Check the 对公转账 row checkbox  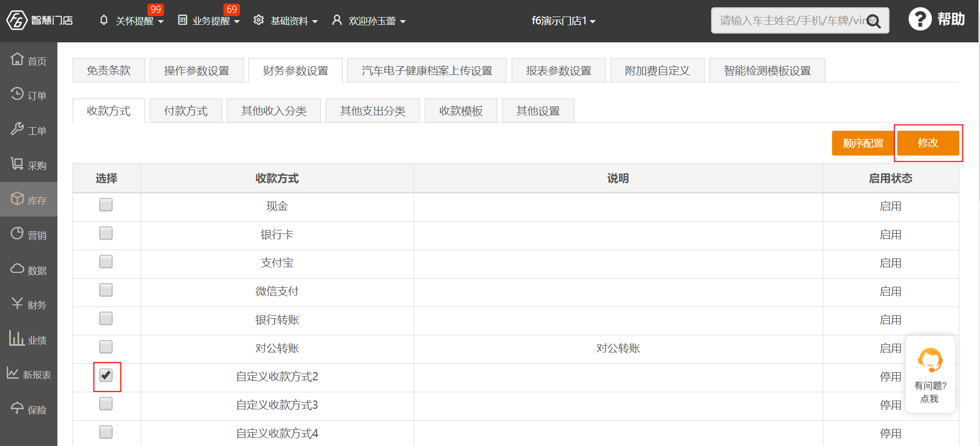(x=106, y=347)
